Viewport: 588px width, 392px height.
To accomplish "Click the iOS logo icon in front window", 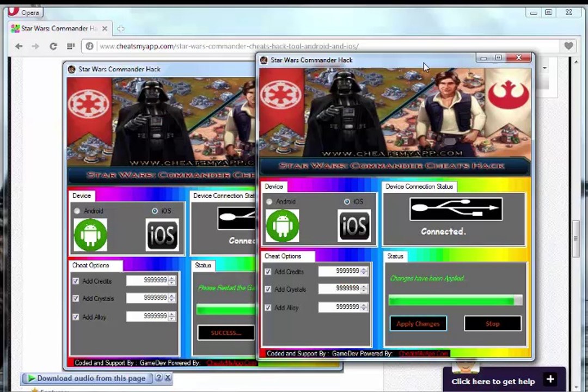I will [x=354, y=225].
